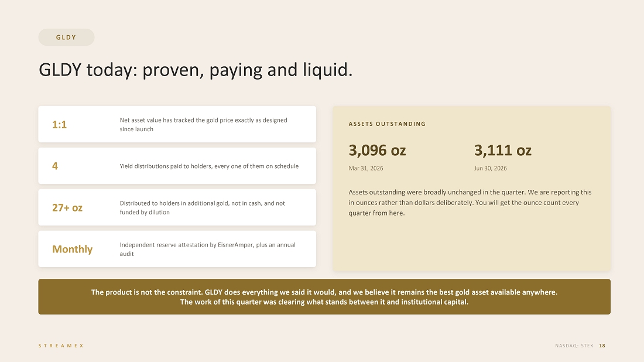
Task: Click the Monthly attestation metric
Action: (x=72, y=249)
